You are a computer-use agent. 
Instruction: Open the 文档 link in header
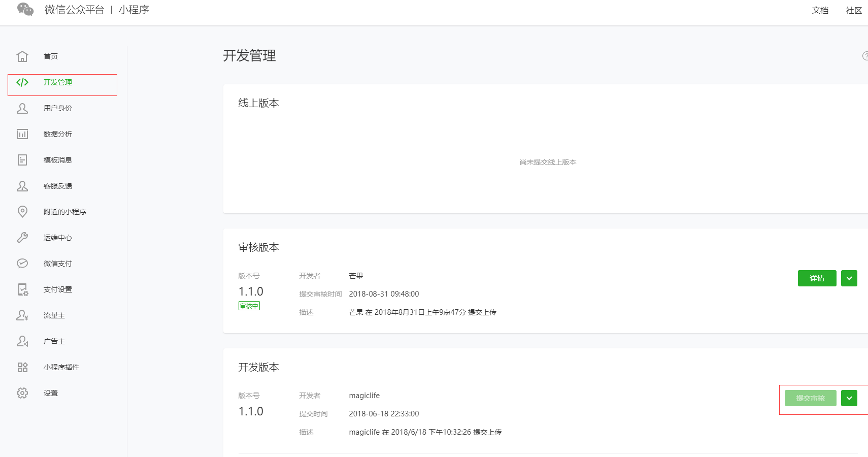[820, 10]
